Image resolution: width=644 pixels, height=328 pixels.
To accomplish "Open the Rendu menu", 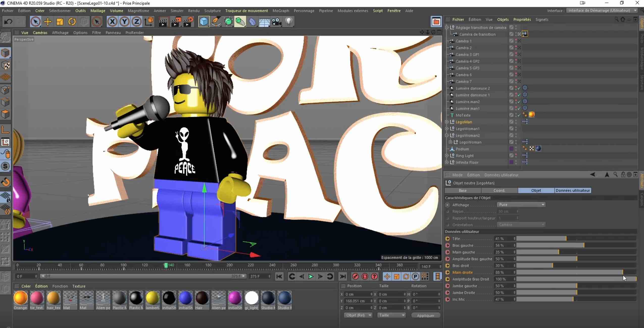I will click(x=194, y=11).
